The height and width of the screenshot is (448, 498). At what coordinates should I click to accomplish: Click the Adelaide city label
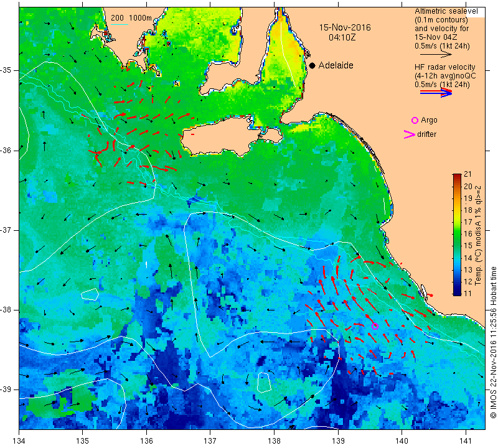coord(336,65)
